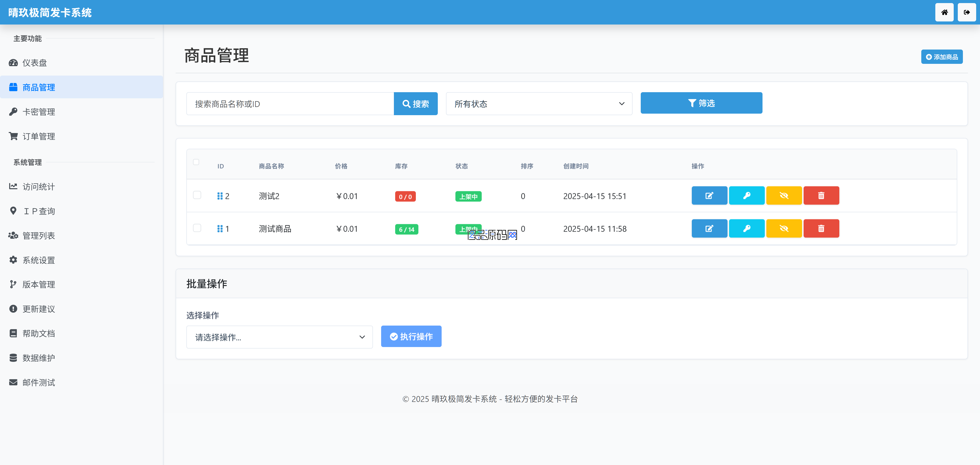Delete product 测试商品 with trash icon

[821, 228]
